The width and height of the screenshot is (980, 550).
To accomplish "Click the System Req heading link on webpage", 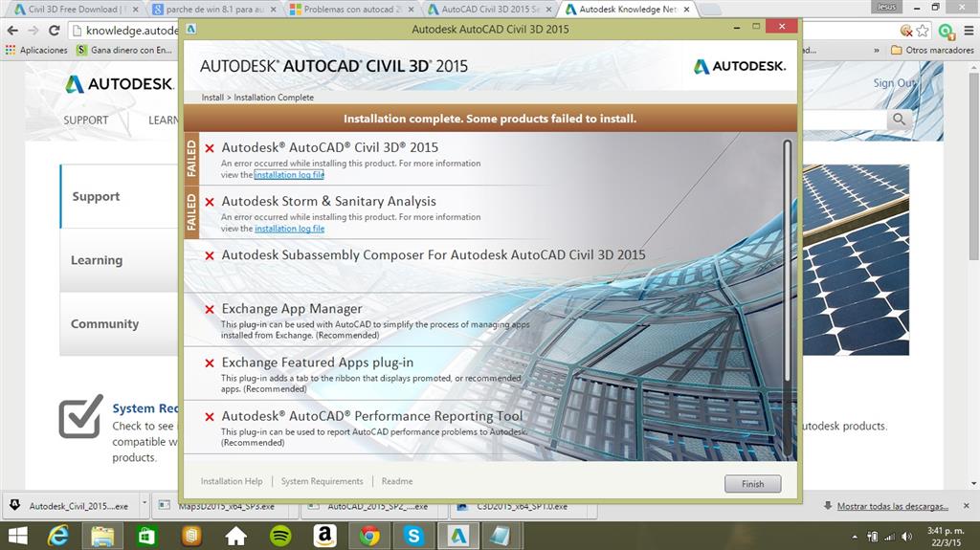I will (145, 408).
